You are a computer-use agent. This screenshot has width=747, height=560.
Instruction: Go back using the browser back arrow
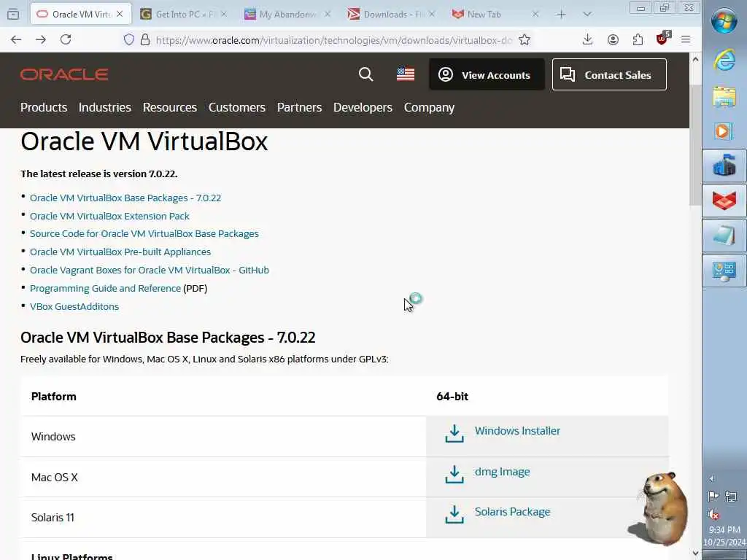click(x=16, y=39)
